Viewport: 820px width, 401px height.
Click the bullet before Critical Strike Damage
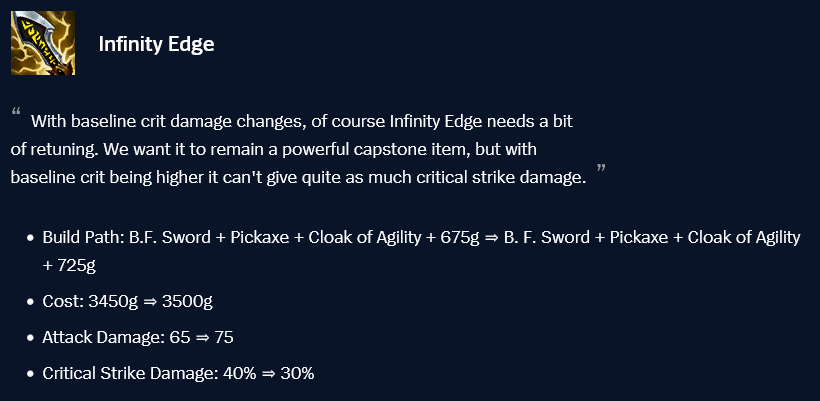click(x=31, y=374)
